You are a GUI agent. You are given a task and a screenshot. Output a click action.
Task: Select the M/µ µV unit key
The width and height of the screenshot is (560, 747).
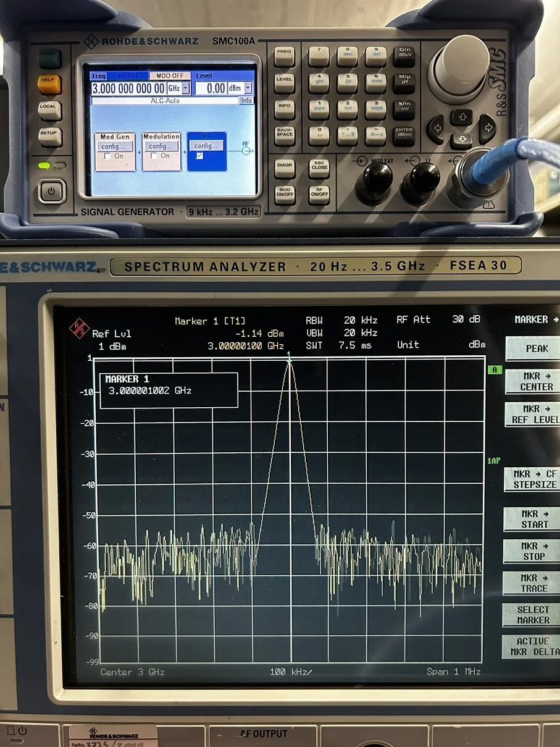404,82
